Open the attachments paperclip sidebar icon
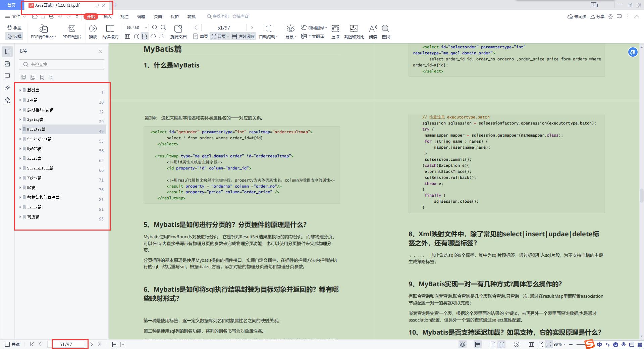644x349 pixels. pos(7,88)
